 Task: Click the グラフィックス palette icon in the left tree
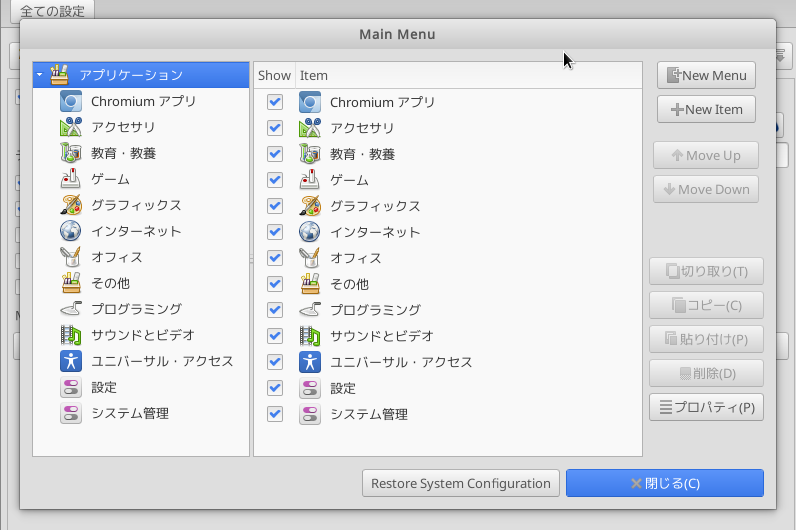[71, 205]
